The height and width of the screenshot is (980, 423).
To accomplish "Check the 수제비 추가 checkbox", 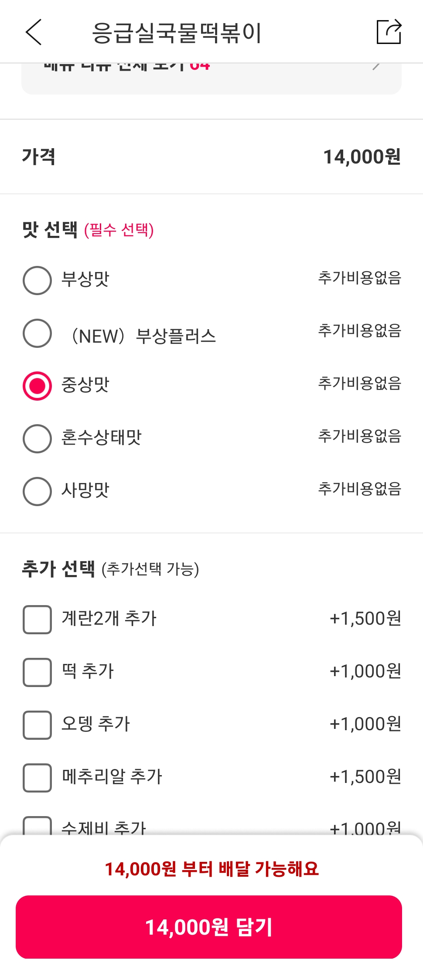I will tap(37, 826).
